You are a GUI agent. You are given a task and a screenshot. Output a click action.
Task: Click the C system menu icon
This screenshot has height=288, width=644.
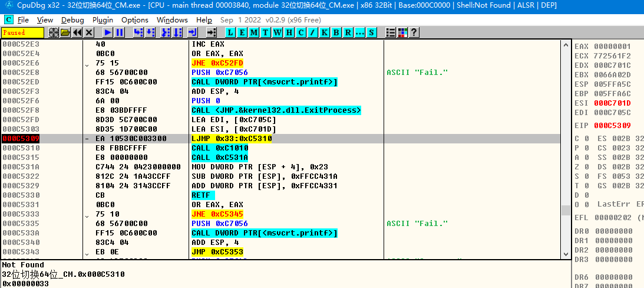coord(9,19)
